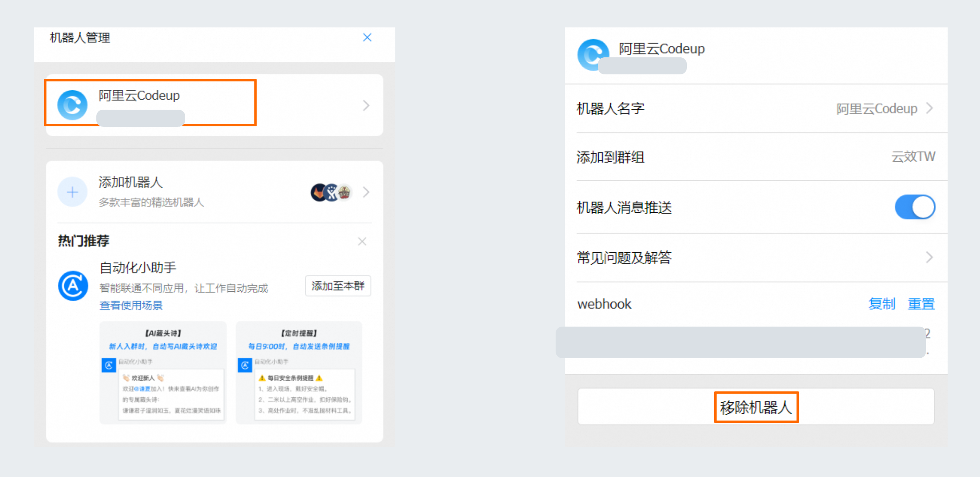Image resolution: width=980 pixels, height=477 pixels.
Task: View the 定时提醒 scenario thumbnail
Action: click(299, 373)
